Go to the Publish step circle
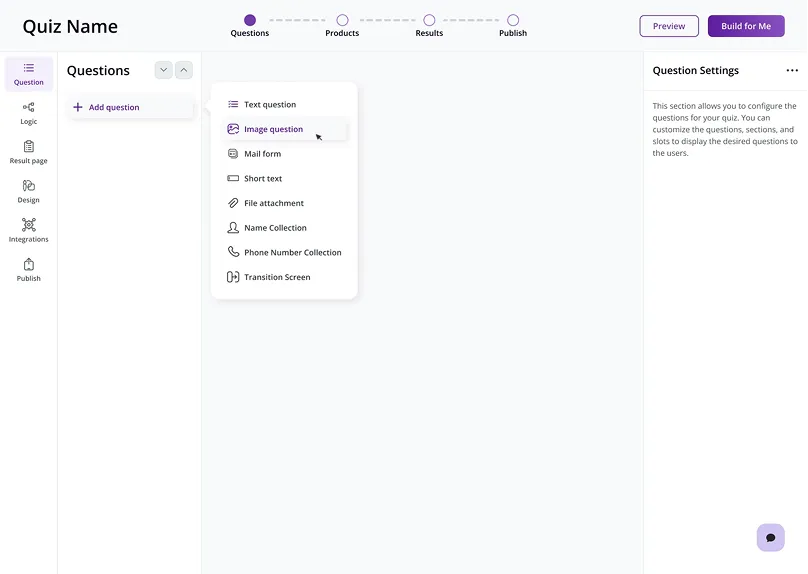 (x=513, y=20)
